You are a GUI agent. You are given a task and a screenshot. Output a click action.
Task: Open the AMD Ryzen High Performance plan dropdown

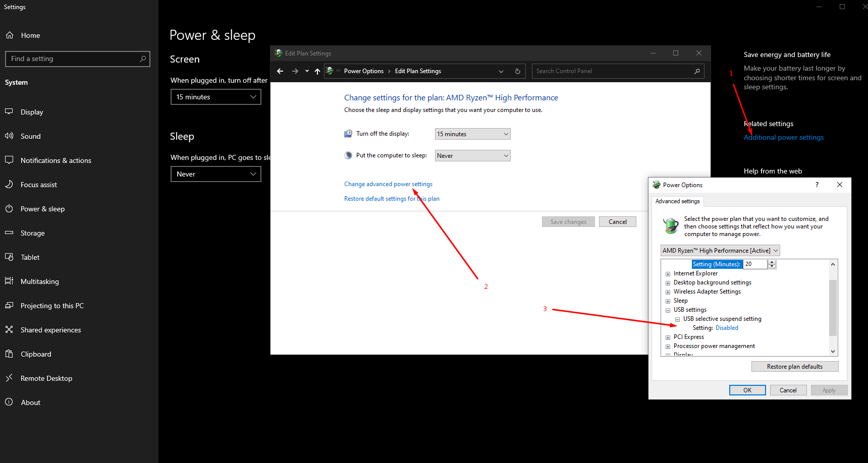720,251
